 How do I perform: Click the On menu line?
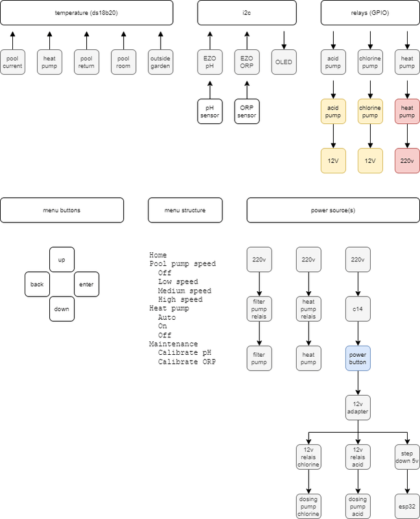[x=163, y=326]
